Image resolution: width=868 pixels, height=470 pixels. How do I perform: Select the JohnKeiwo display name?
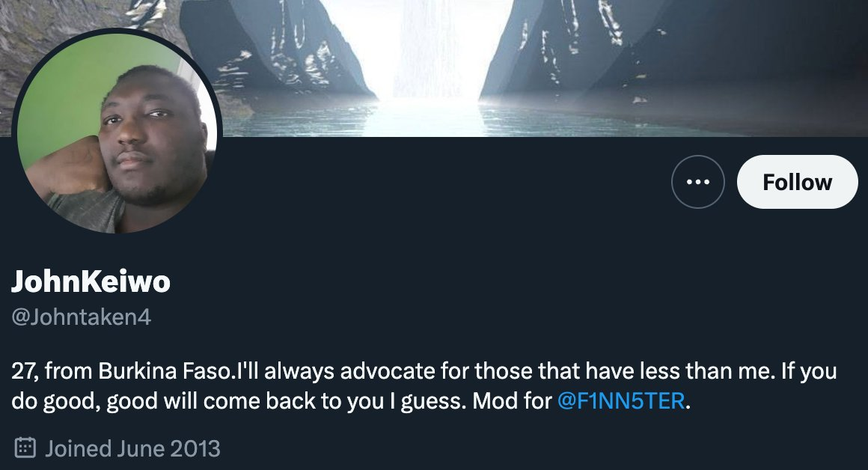pos(91,281)
